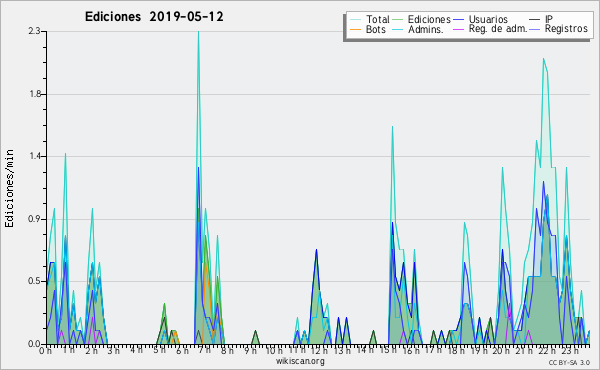This screenshot has height=370, width=600.
Task: Click the wikiscan.org credit text
Action: pyautogui.click(x=300, y=361)
